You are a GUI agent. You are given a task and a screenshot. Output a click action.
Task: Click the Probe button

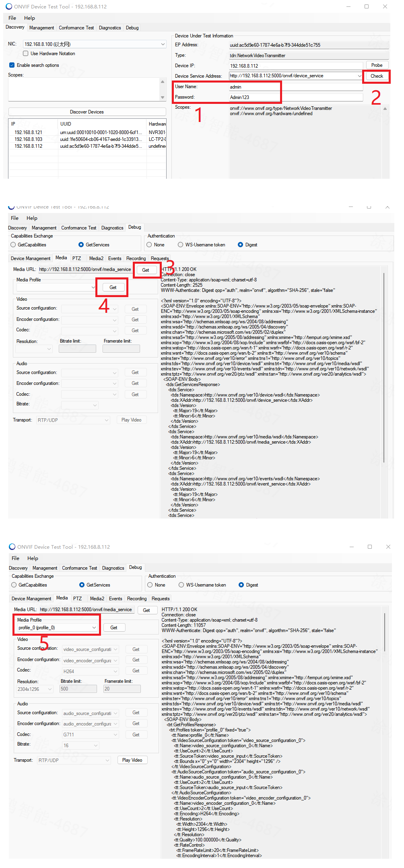pos(377,65)
